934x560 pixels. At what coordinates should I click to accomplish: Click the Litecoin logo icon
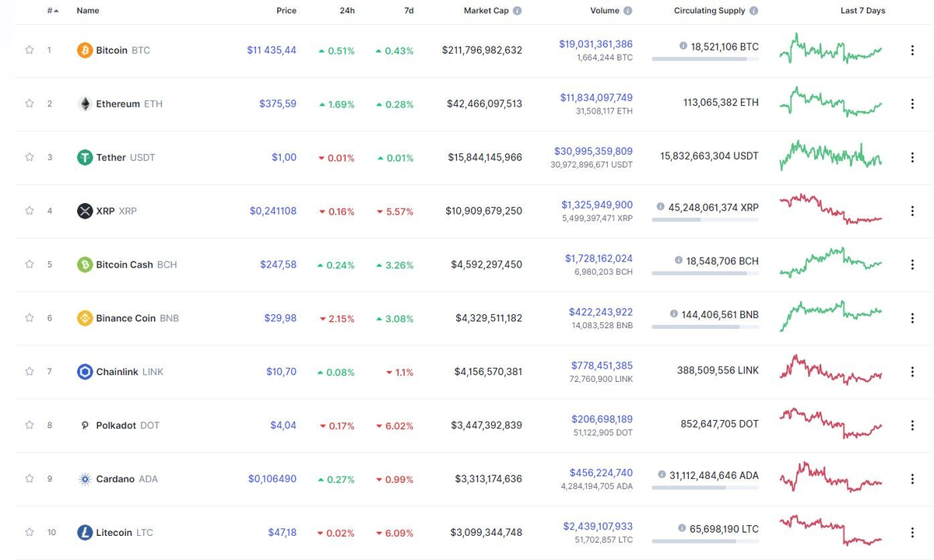pos(85,533)
